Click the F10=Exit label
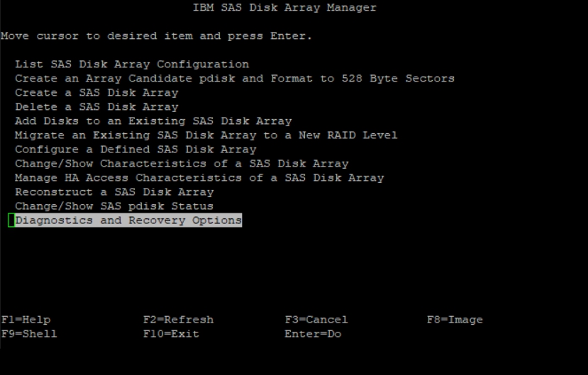 coord(171,333)
